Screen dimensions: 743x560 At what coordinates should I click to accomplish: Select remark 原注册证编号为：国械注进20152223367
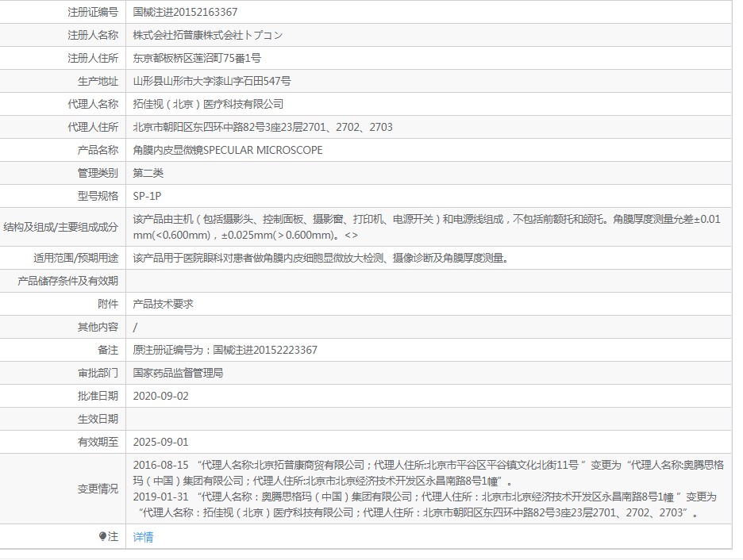[x=225, y=350]
